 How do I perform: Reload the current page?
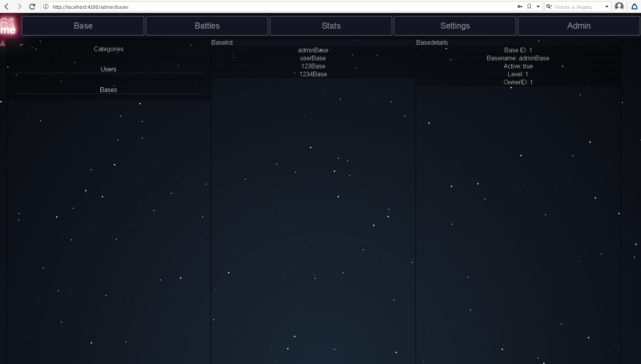point(32,6)
